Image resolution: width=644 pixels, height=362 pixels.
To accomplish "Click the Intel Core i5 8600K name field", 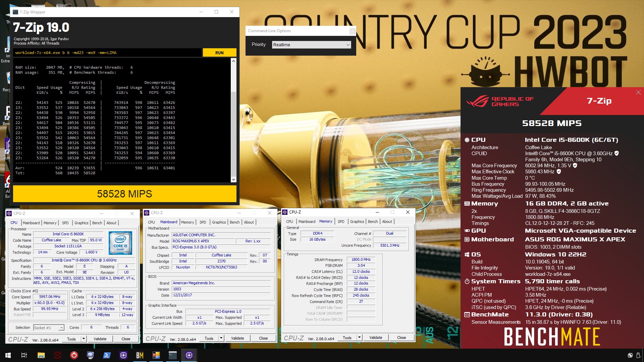I will [68, 234].
